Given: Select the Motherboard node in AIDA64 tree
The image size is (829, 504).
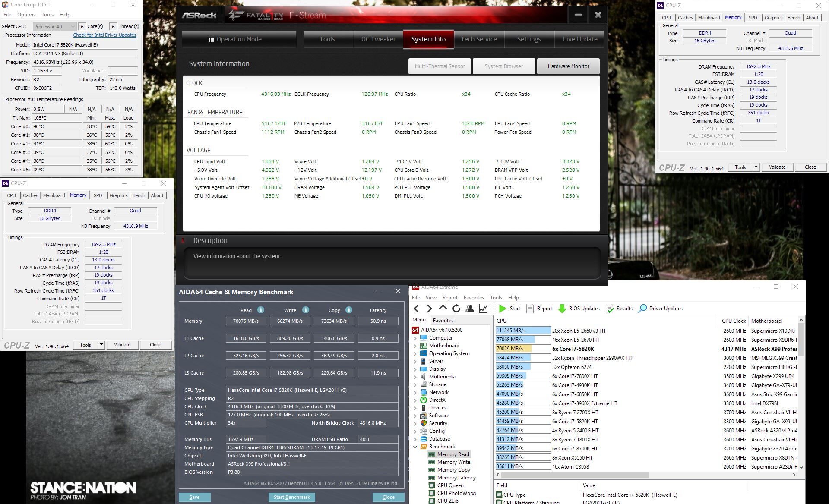Looking at the screenshot, I should (444, 346).
